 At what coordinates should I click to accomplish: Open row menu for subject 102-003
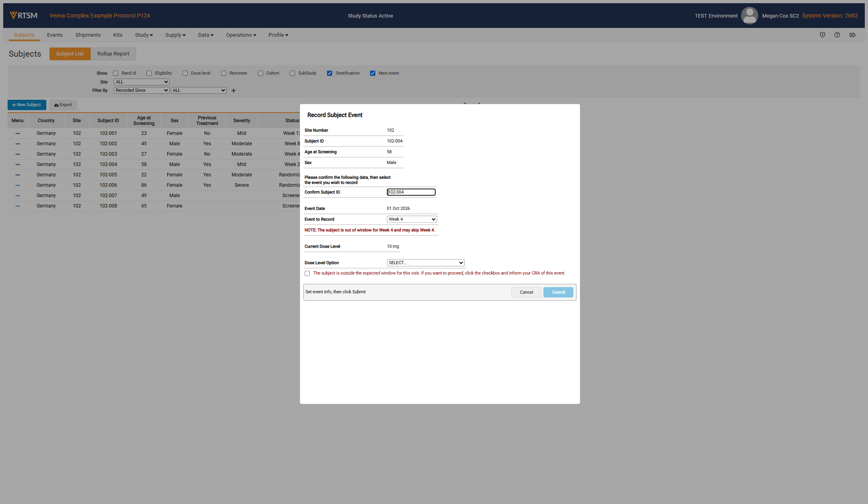pyautogui.click(x=18, y=154)
